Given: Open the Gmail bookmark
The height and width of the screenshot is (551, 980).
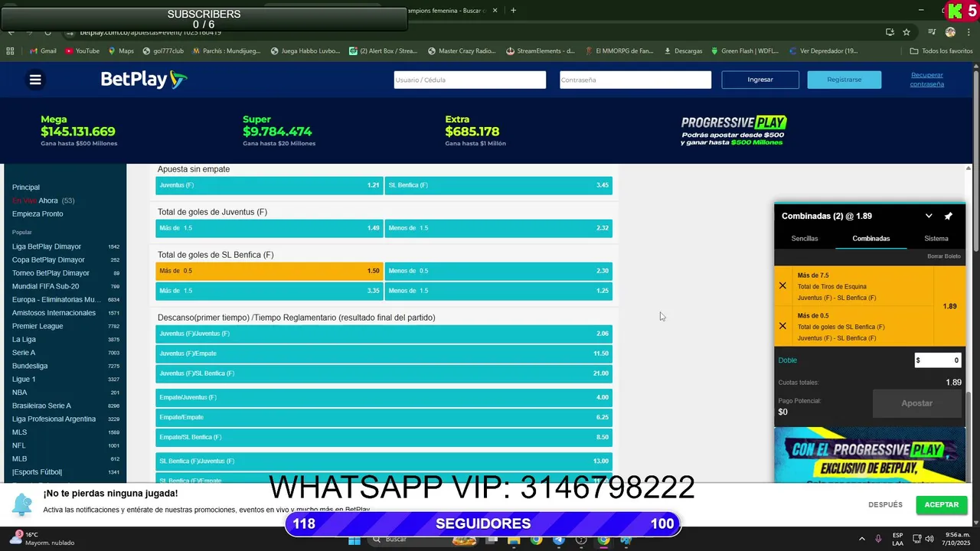Looking at the screenshot, I should [x=43, y=51].
